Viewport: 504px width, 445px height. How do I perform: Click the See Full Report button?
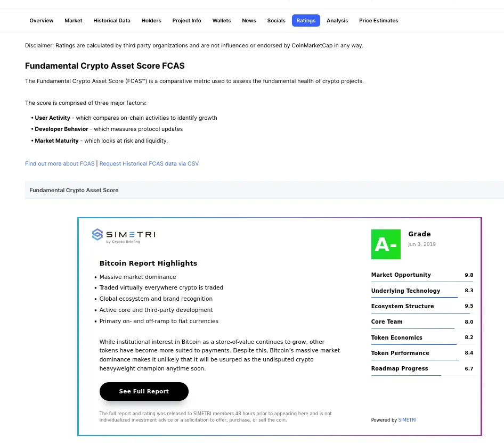coord(144,391)
